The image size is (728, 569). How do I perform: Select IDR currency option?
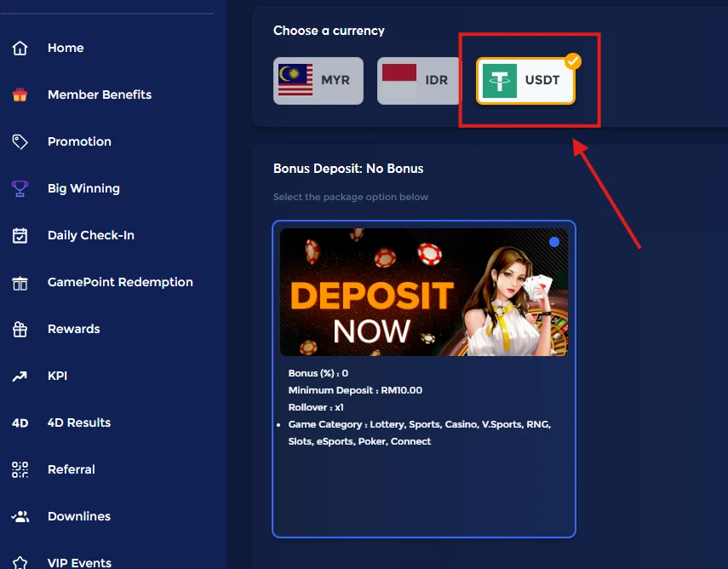click(x=418, y=81)
